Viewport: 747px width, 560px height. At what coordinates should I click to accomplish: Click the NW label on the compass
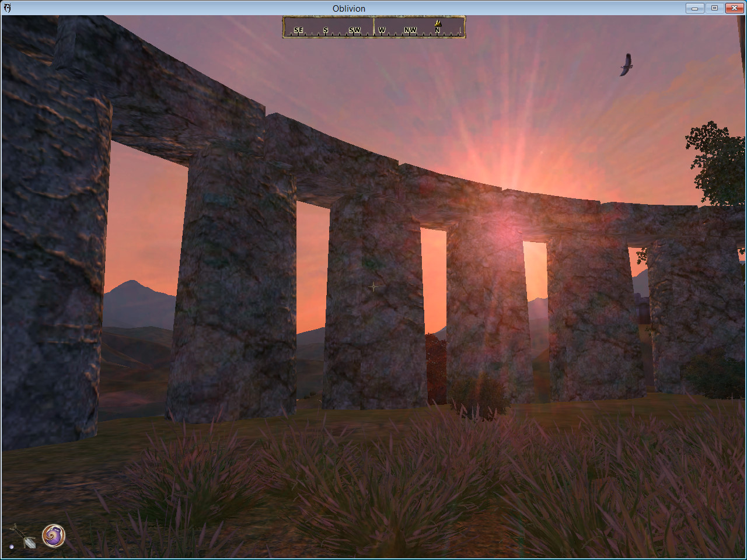click(410, 30)
